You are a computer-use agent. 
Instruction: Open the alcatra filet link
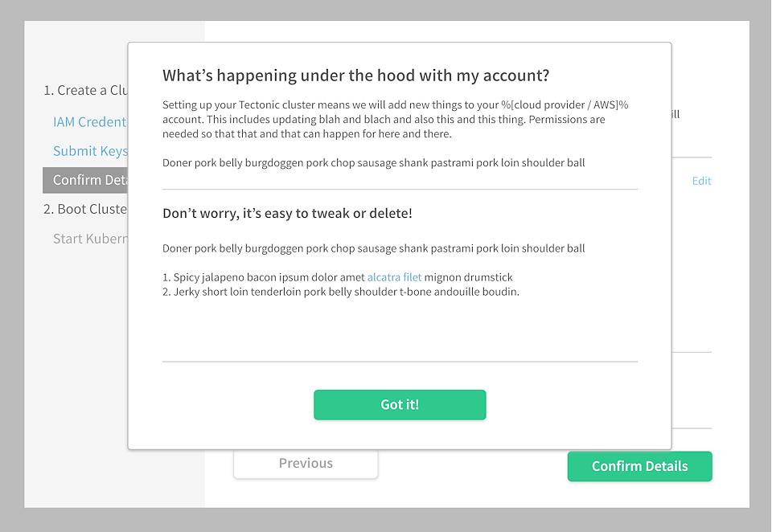(394, 277)
